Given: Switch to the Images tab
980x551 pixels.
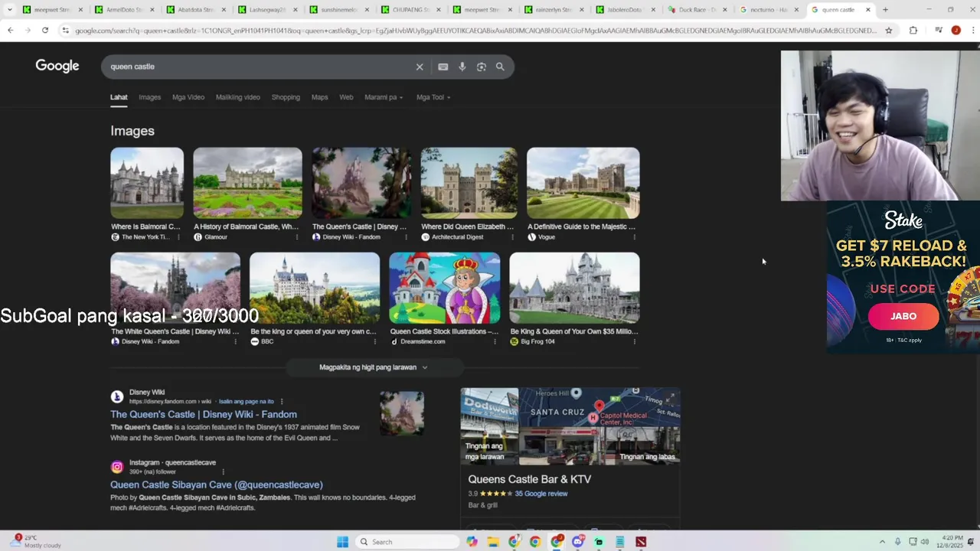Looking at the screenshot, I should click(x=150, y=97).
